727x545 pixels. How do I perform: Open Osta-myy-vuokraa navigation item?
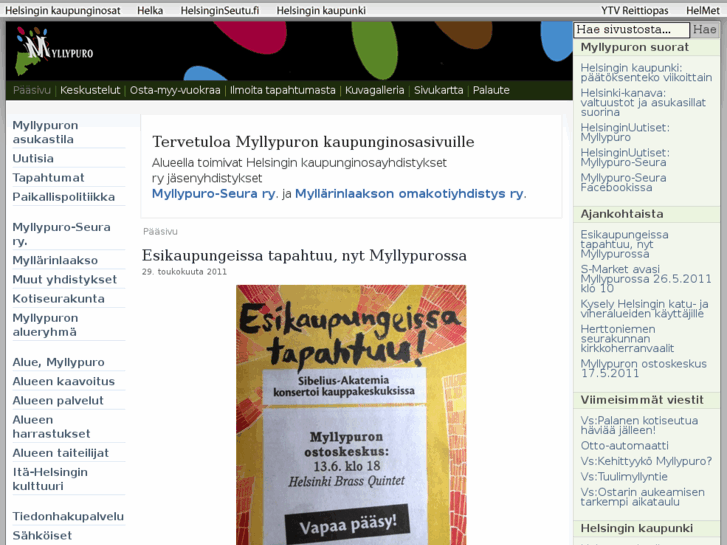tap(175, 90)
